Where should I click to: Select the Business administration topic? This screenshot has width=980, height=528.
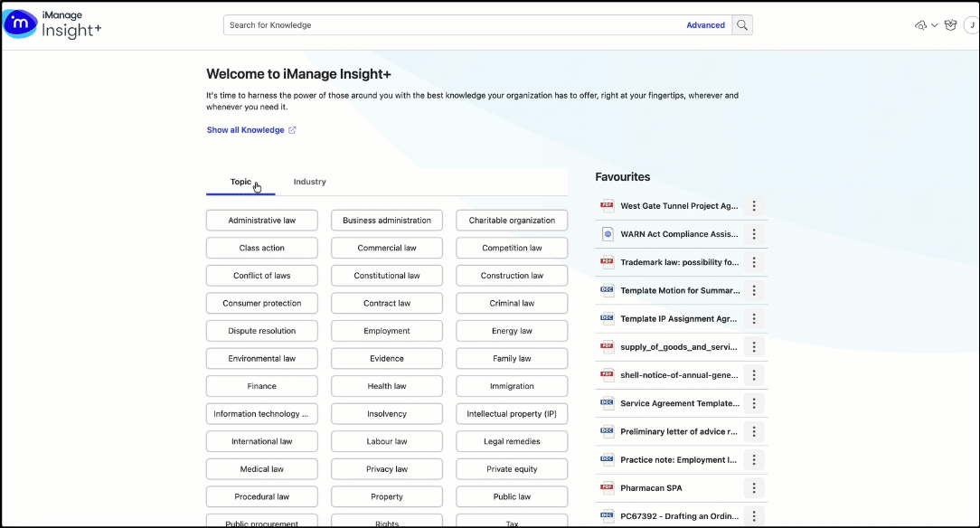point(387,220)
